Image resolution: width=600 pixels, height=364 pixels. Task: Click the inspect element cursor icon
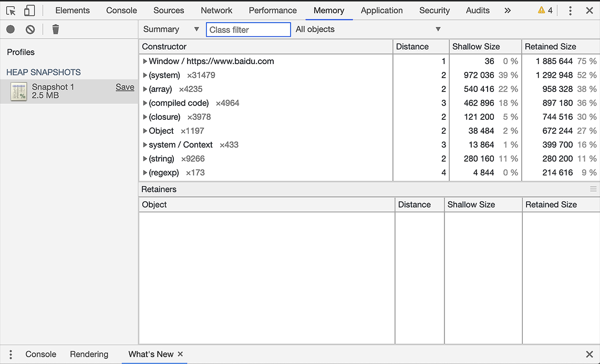coord(11,11)
